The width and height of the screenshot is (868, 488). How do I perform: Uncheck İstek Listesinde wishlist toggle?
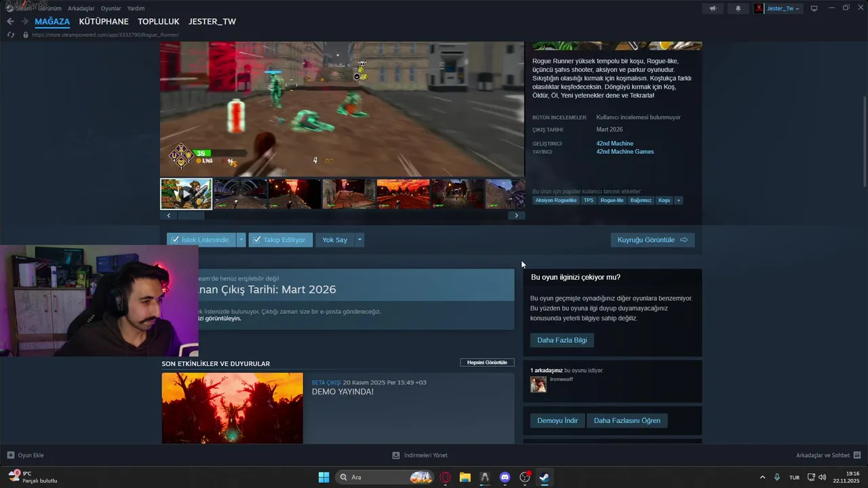(175, 240)
